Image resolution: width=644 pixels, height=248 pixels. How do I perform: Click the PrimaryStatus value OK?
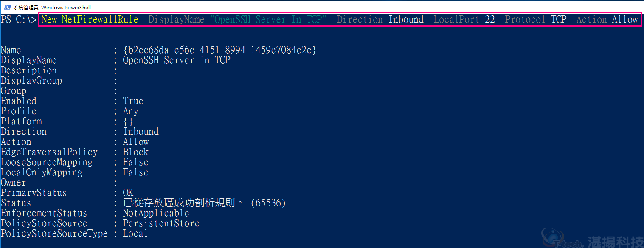point(128,193)
